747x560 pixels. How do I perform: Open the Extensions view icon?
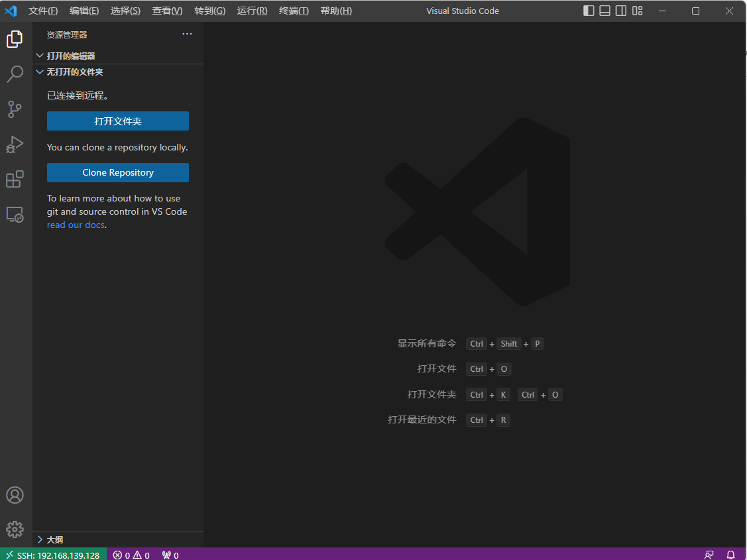pos(15,179)
